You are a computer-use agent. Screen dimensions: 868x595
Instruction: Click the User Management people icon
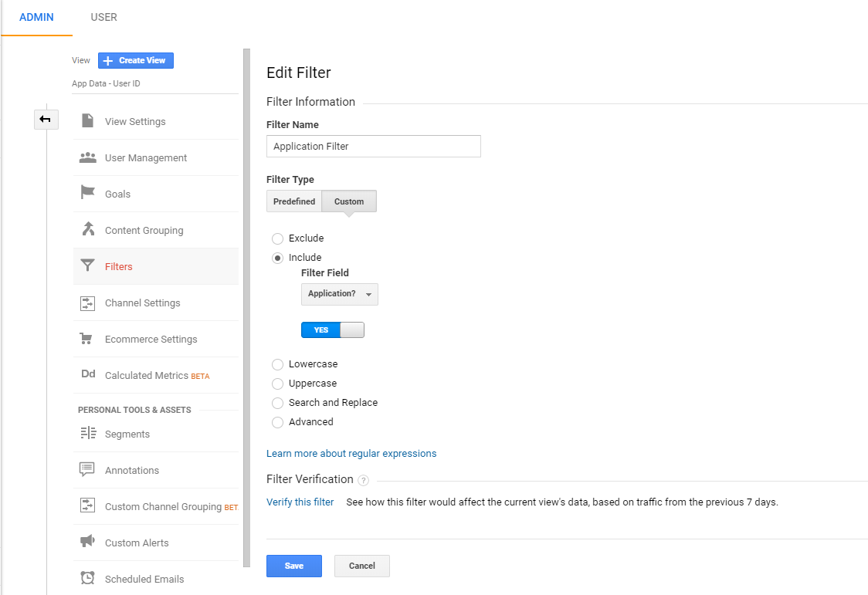[x=88, y=157]
